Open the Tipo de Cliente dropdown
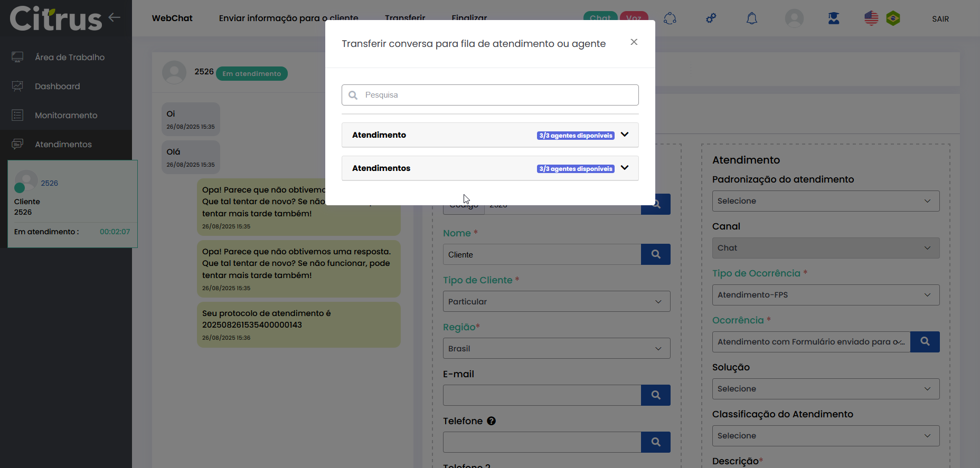This screenshot has width=980, height=468. click(x=556, y=302)
